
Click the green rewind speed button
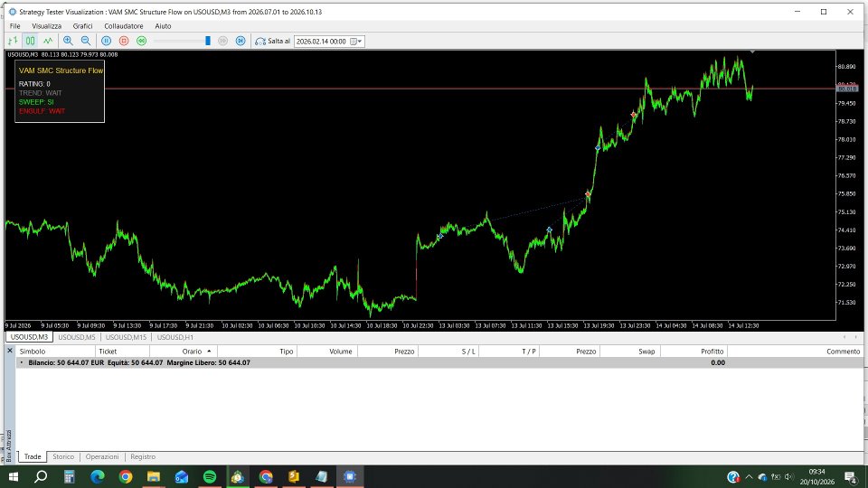coord(142,41)
